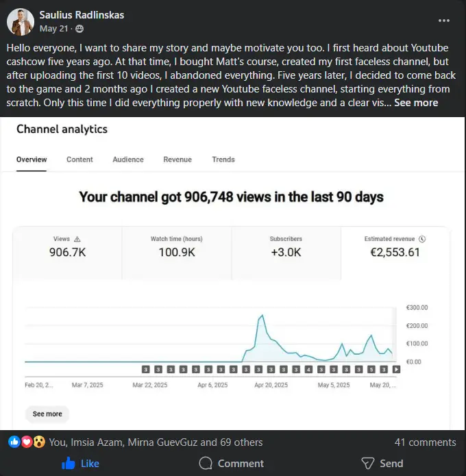Click the clock icon beside Estimated revenue
Image resolution: width=466 pixels, height=476 pixels.
422,239
